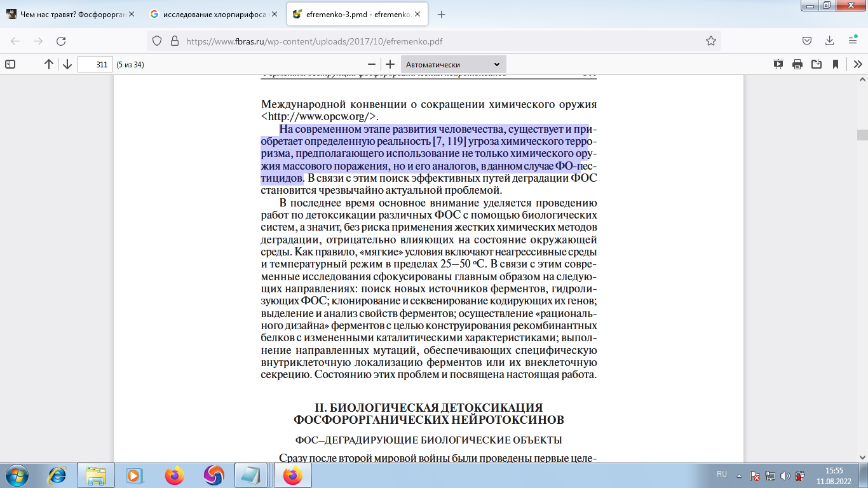Show hidden system tray icons
This screenshot has width=868, height=488.
[x=739, y=475]
